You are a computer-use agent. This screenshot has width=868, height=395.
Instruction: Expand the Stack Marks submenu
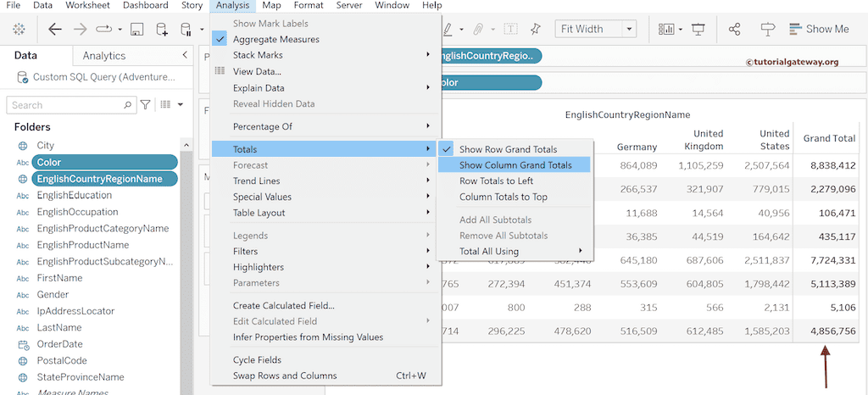point(325,55)
